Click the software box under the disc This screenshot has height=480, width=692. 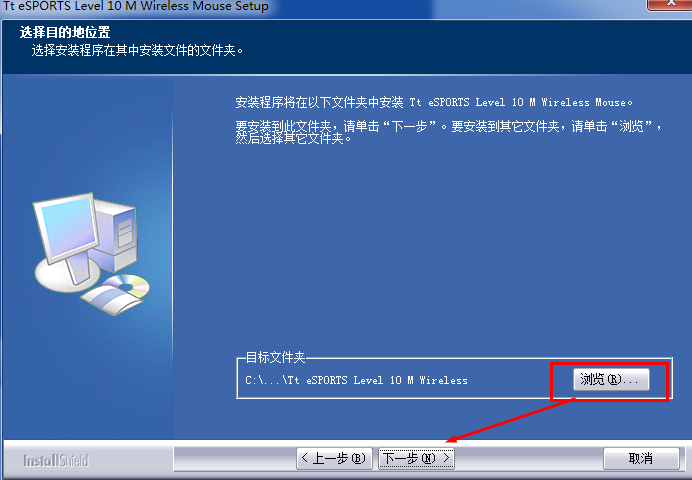[113, 301]
